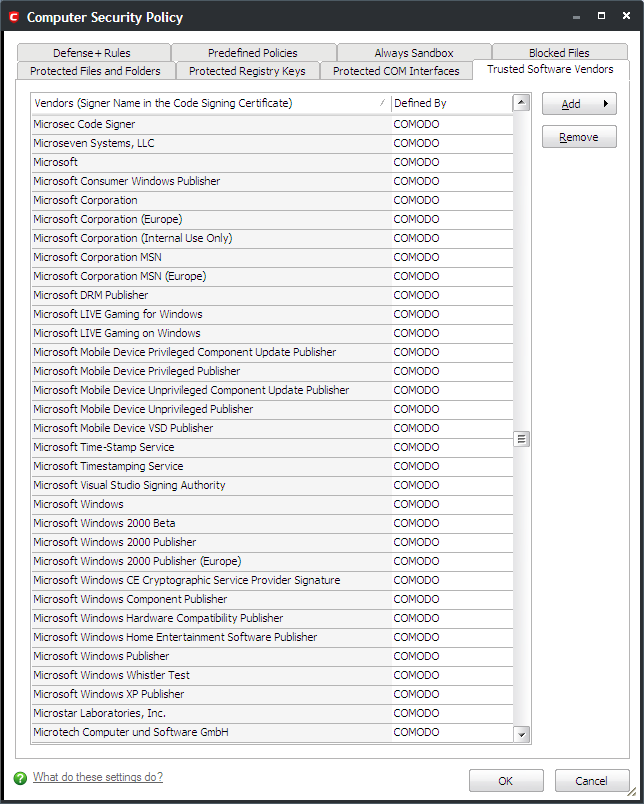Select Windows CE Cryptographic Service Provider Signature
This screenshot has width=644, height=804.
click(x=272, y=579)
